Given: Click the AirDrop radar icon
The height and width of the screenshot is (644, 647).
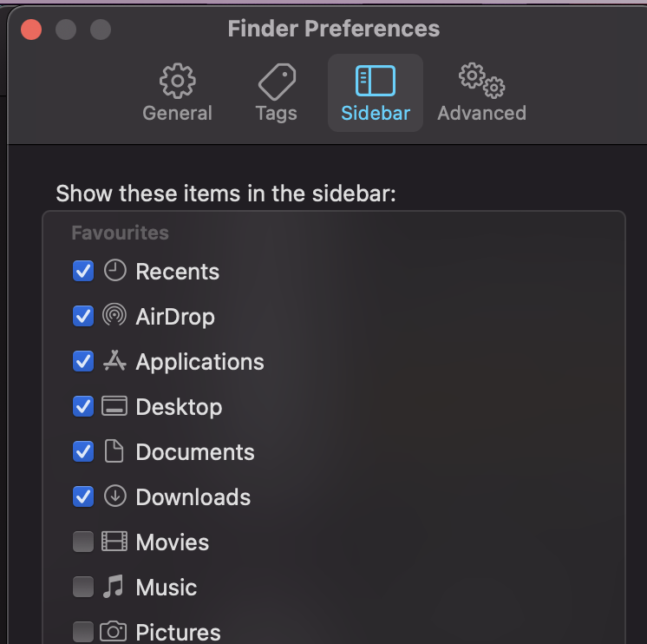Looking at the screenshot, I should pos(114,316).
